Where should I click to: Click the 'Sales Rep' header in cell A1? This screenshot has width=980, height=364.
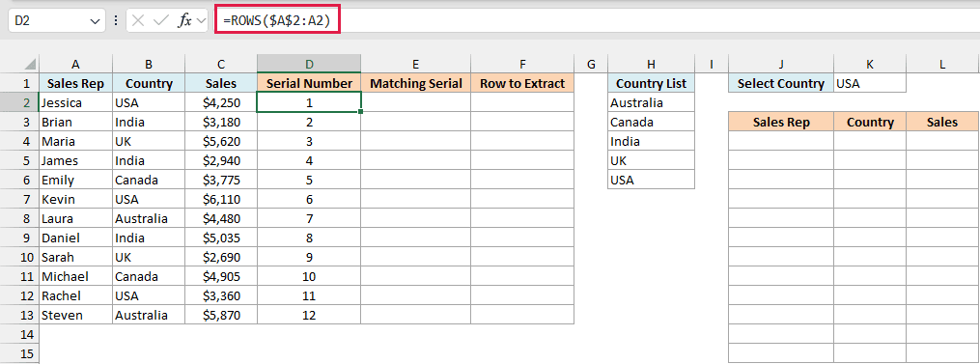(75, 83)
